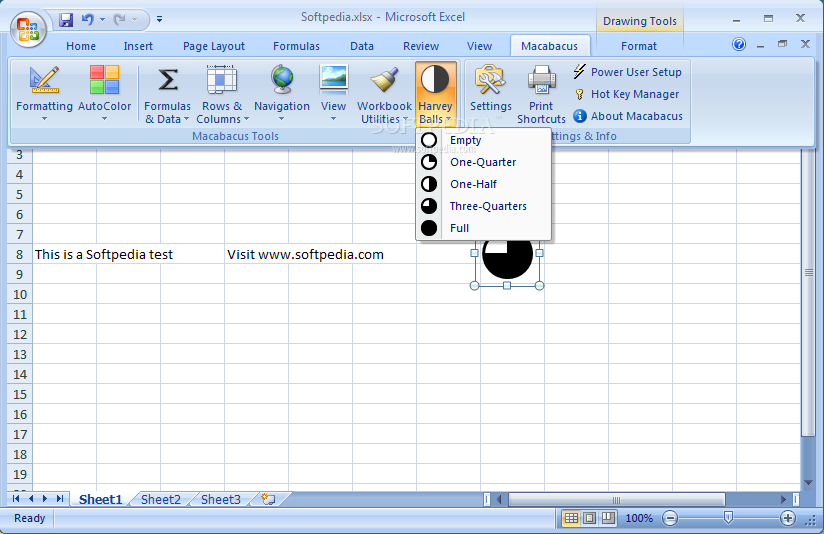Viewport: 824px width, 534px height.
Task: Open the Formulas ribbon tab
Action: point(296,46)
